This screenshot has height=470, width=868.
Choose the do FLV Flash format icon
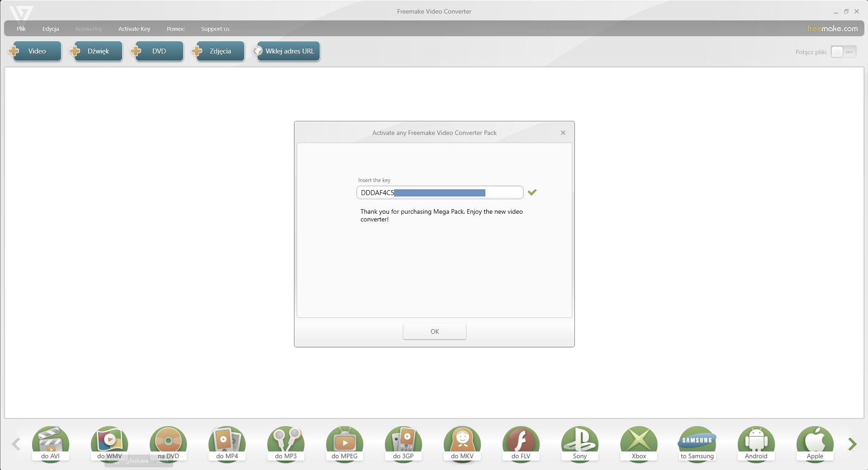point(521,444)
